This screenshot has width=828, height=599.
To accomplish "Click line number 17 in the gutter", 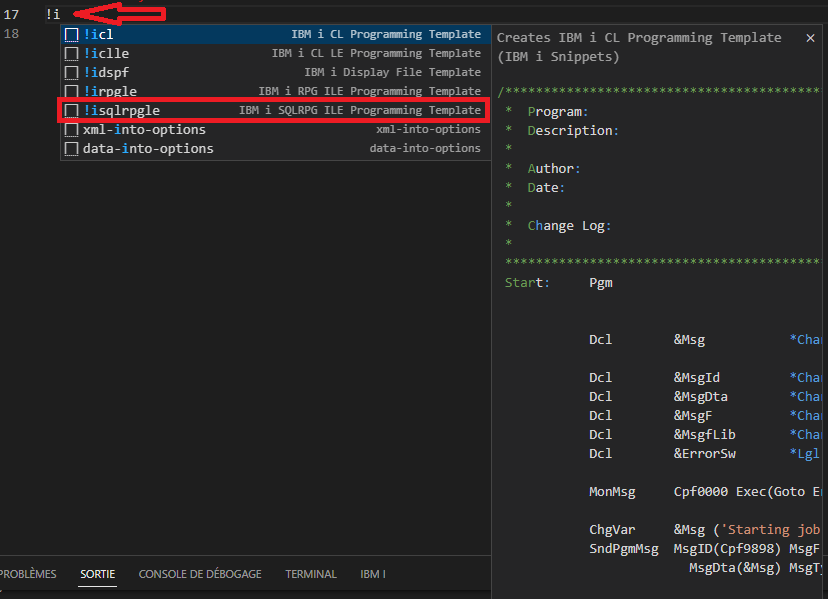I will point(11,15).
